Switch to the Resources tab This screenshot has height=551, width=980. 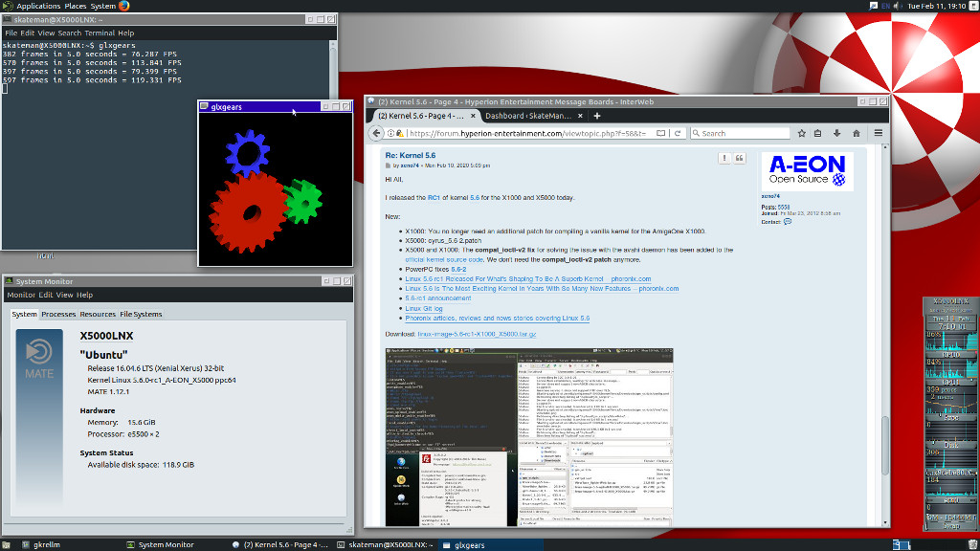[x=98, y=314]
